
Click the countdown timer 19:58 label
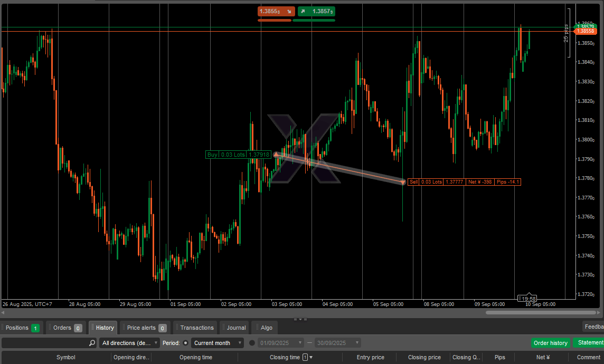tap(527, 299)
